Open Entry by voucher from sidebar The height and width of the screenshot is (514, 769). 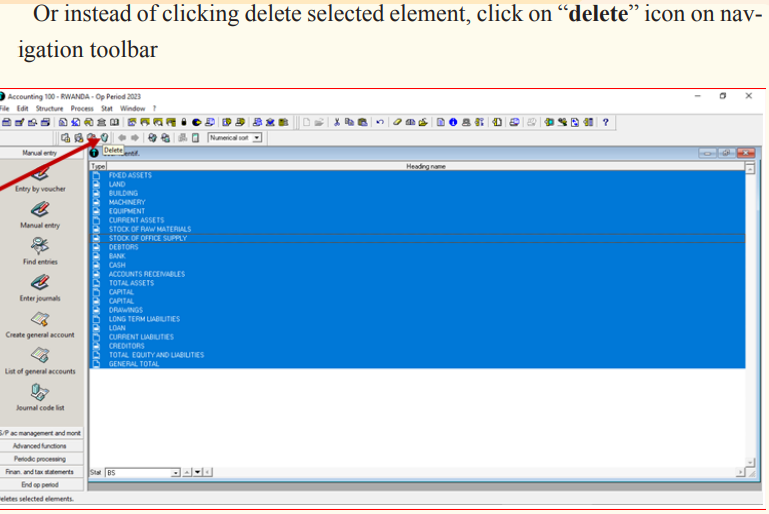40,180
